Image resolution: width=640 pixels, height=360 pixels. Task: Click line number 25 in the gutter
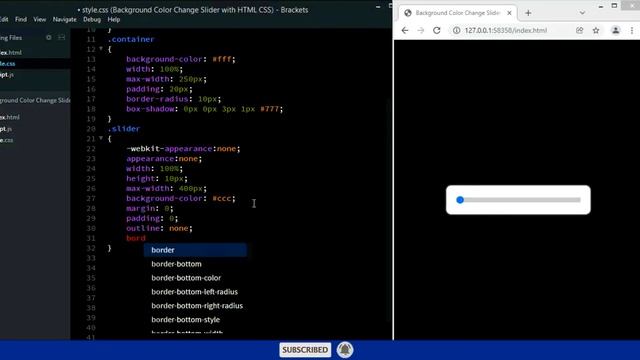pos(91,178)
